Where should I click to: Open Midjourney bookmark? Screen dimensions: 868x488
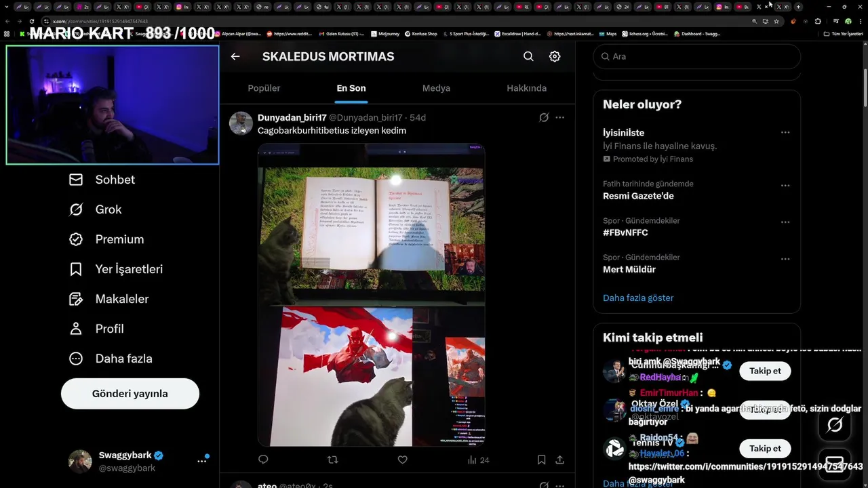coord(384,34)
